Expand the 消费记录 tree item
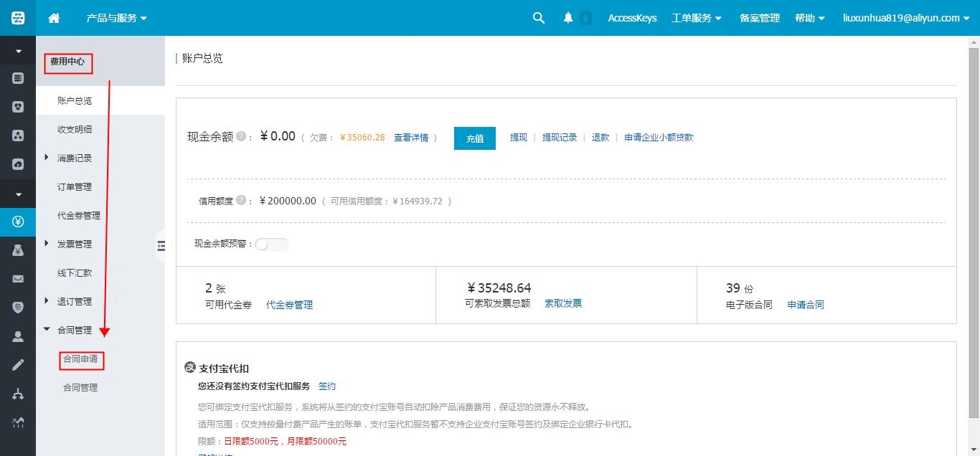Screen dimensions: 980x456 coord(47,158)
